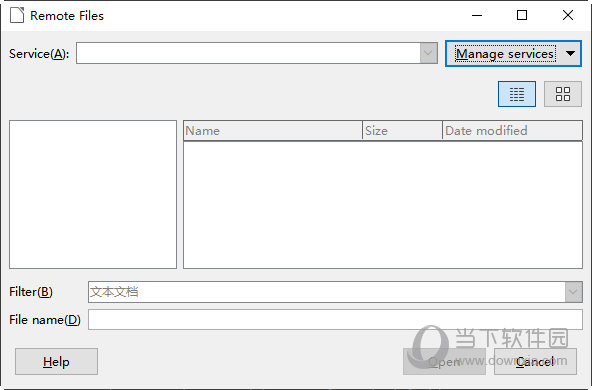This screenshot has width=592, height=390.
Task: Focus the File name text field
Action: tap(335, 320)
